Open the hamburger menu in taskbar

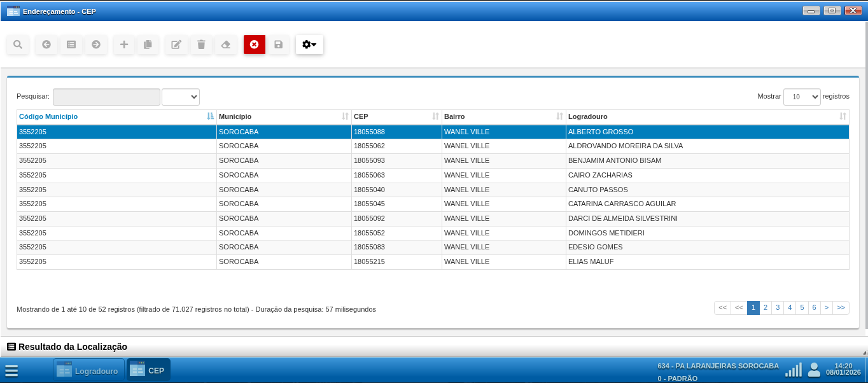(x=11, y=371)
